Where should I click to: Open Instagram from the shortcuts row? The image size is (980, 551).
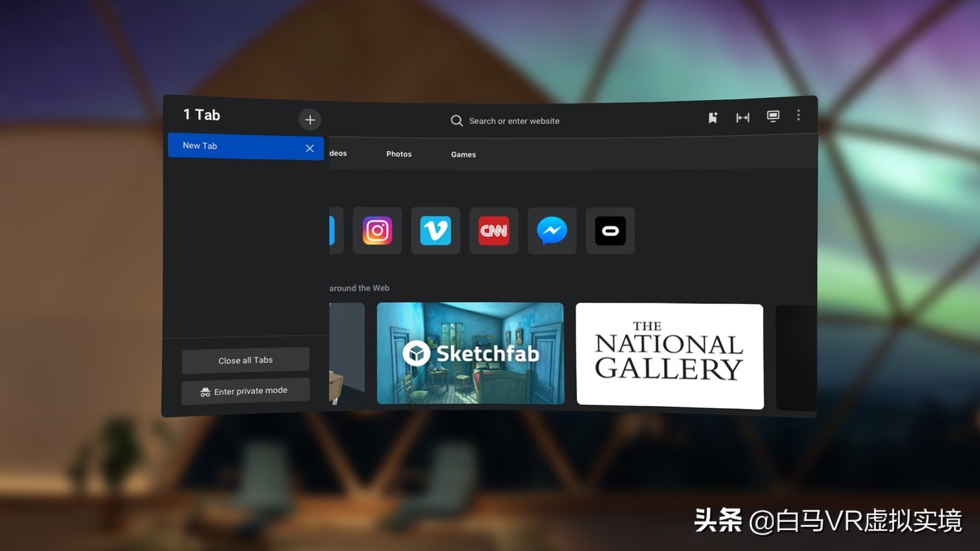[377, 231]
